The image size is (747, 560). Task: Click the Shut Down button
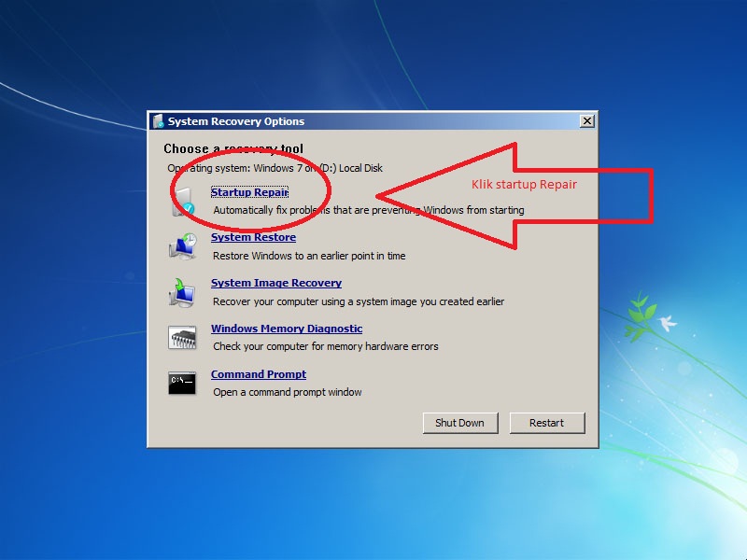tap(460, 423)
